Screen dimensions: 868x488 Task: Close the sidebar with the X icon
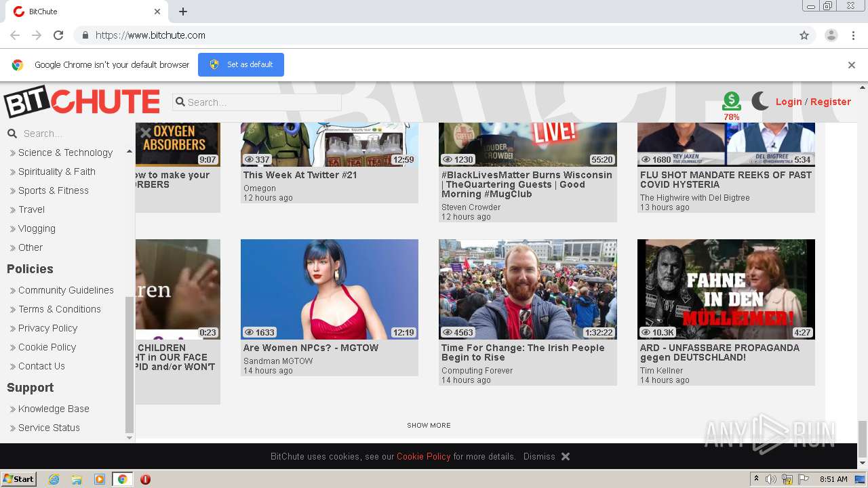point(145,133)
